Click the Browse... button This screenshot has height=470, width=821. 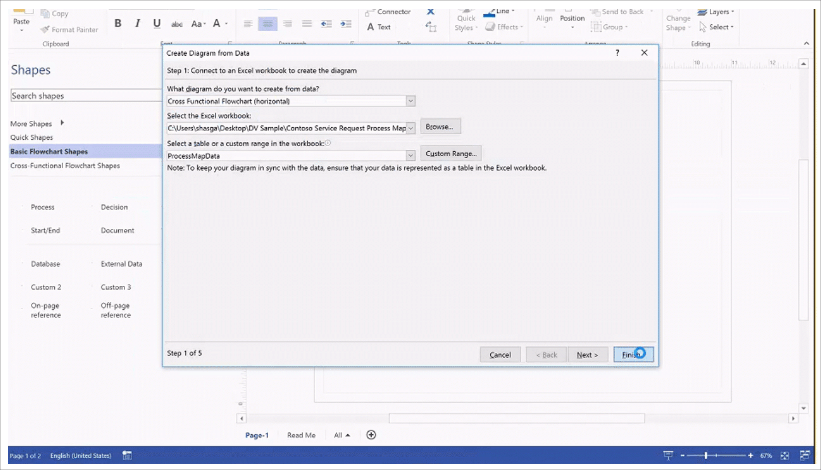(441, 127)
